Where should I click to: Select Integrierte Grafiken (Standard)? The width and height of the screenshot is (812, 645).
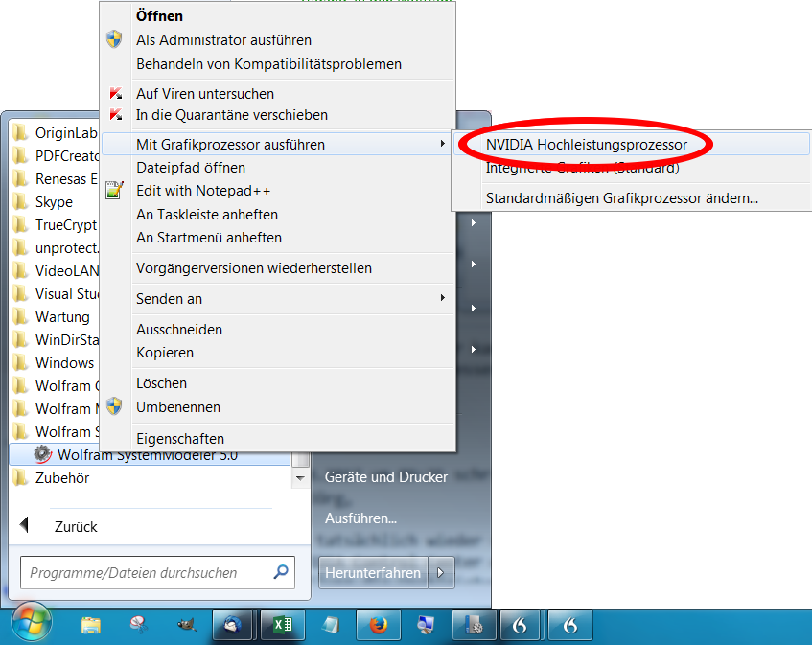pos(631,168)
